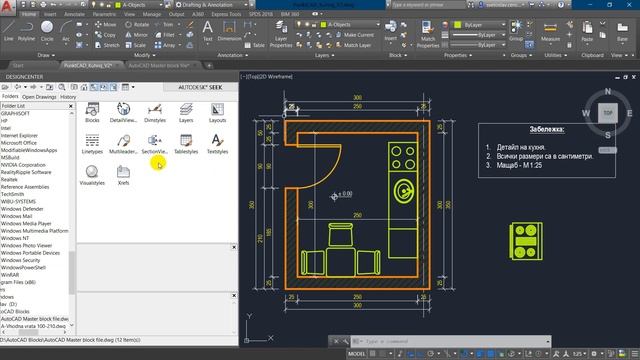
Task: Click the Group tool
Action: (x=516, y=31)
